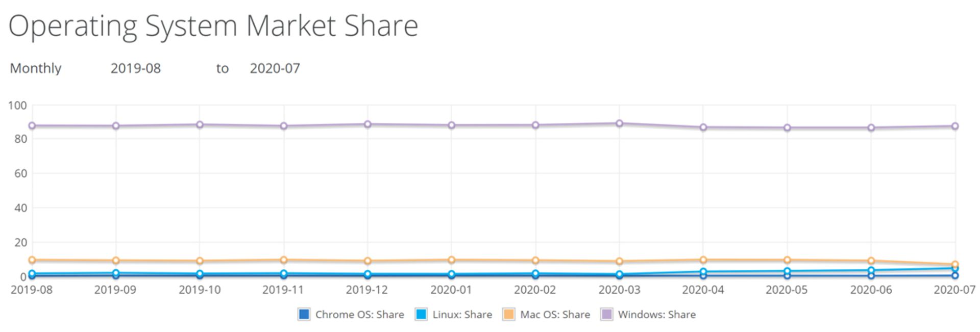Viewport: 980px width, 332px height.
Task: Select Mac OS data point at 2020-01
Action: tap(452, 260)
